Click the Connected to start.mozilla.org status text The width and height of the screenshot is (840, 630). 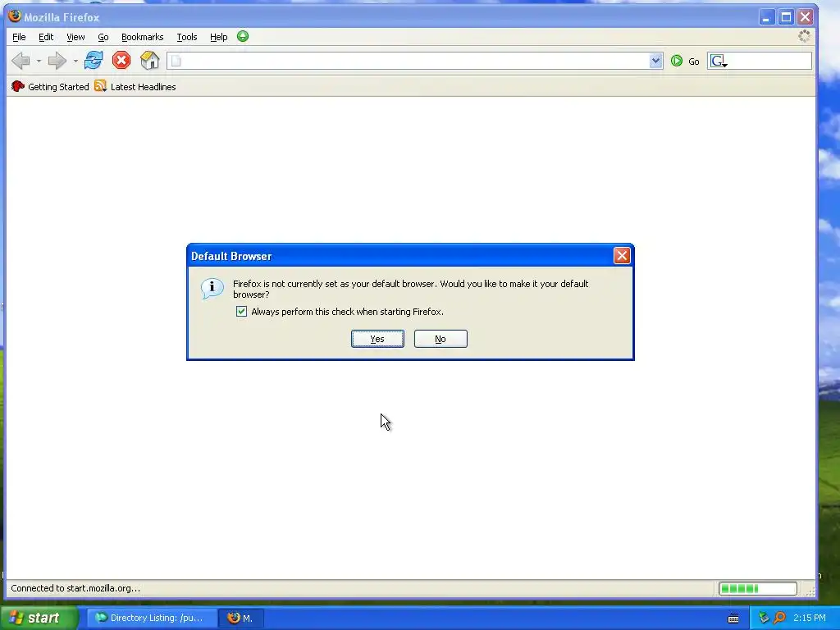tap(75, 588)
